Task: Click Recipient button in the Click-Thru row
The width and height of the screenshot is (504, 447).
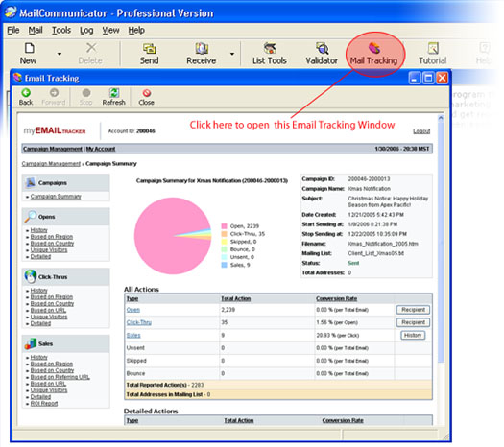Action: 414,322
